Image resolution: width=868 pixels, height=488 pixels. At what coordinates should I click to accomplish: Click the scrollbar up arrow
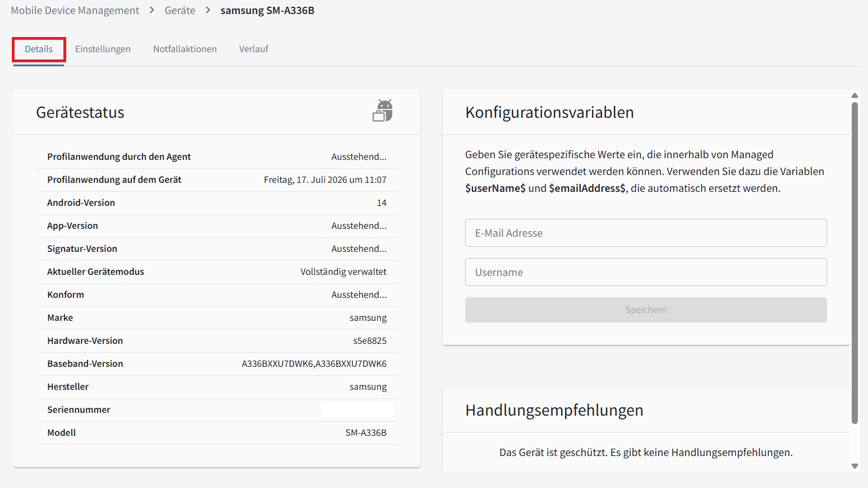tap(855, 95)
